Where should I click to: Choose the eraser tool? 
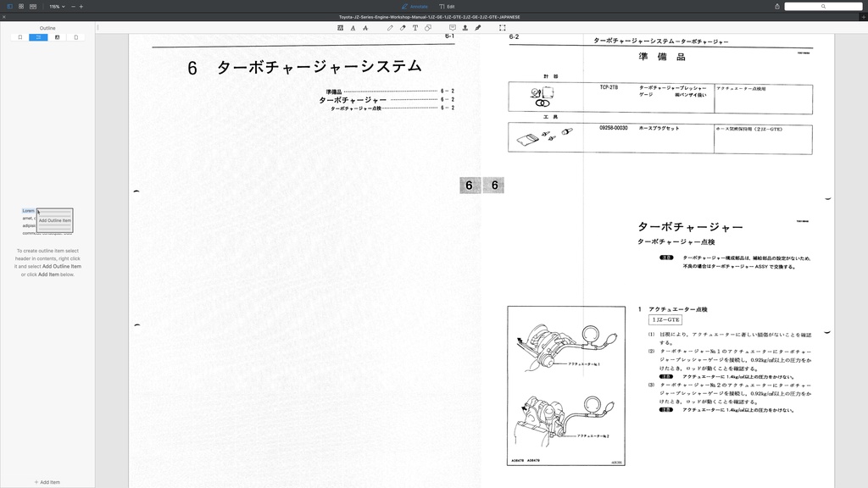[403, 28]
